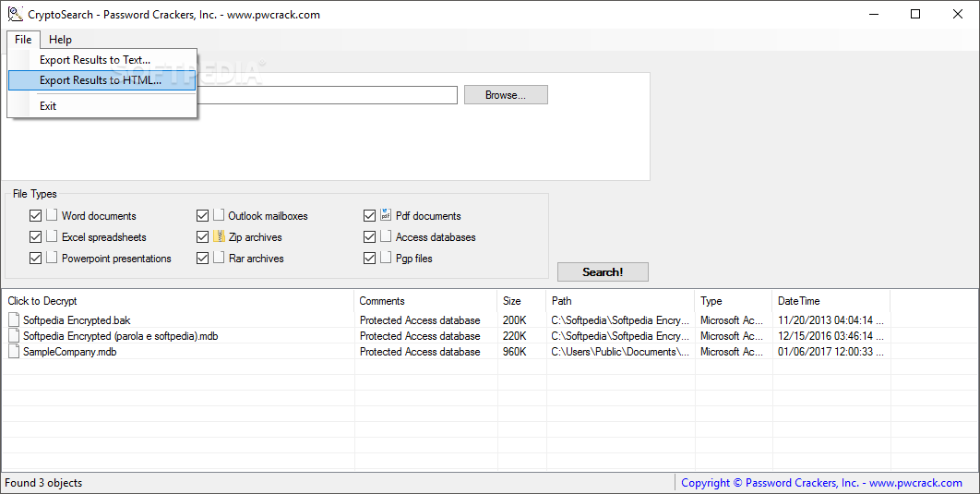Screen dimensions: 980x494
Task: Click the Access databases file icon
Action: click(387, 236)
